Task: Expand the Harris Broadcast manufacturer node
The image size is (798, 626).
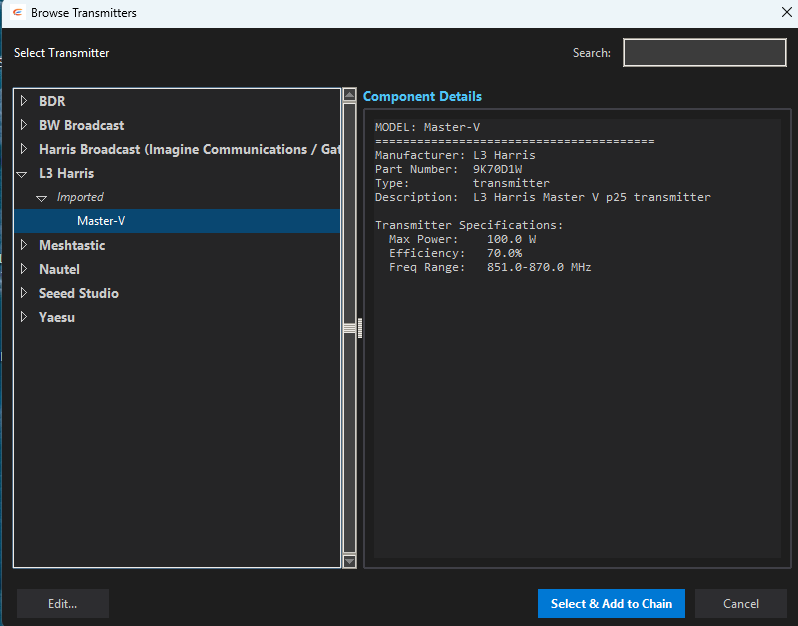Action: pyautogui.click(x=23, y=149)
